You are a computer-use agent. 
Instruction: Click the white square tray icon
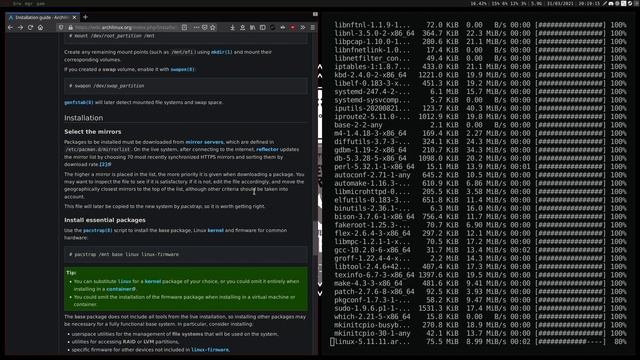623,4
